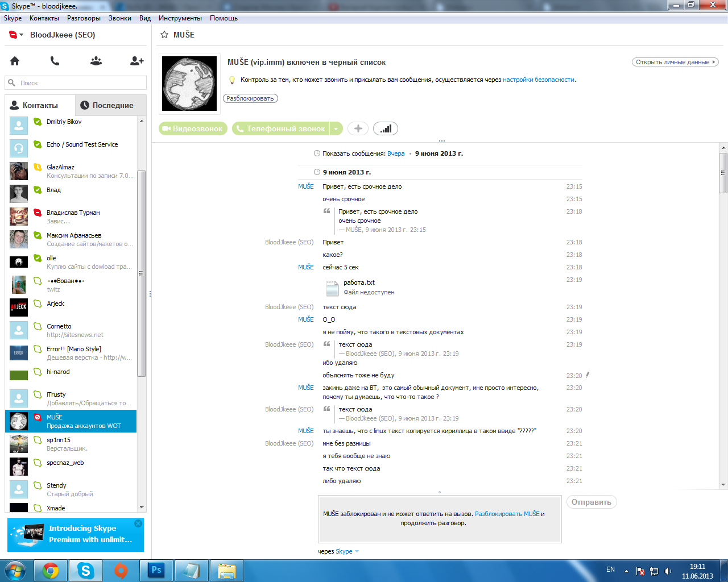The width and height of the screenshot is (728, 582).
Task: Select contact Arjeck
Action: (71, 307)
